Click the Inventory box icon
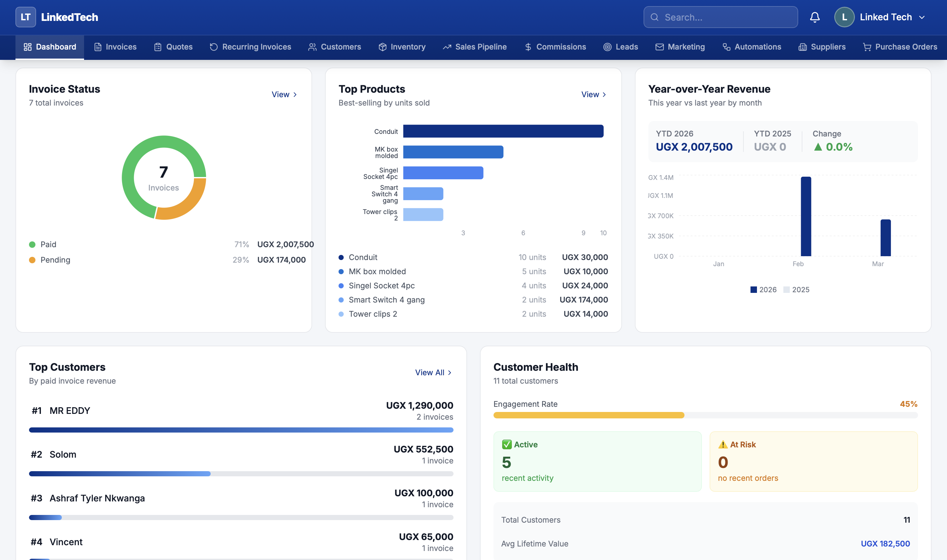Screen dimensions: 947x560 coord(382,47)
